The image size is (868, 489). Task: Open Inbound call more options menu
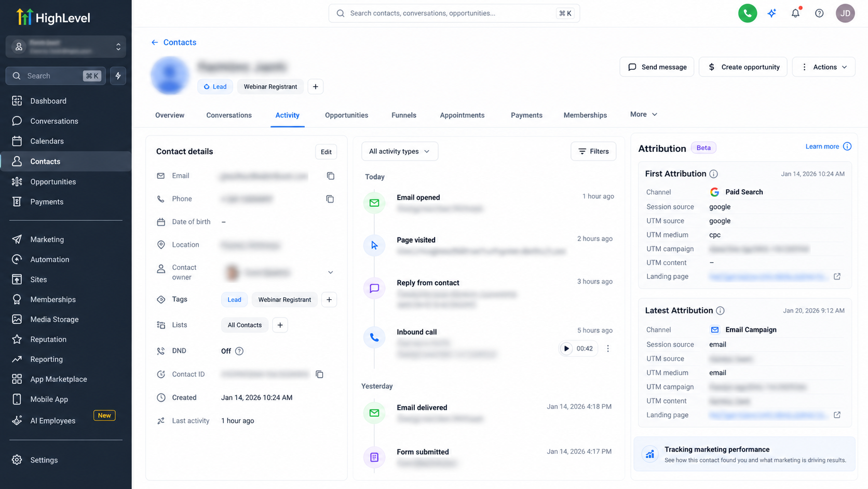point(608,349)
